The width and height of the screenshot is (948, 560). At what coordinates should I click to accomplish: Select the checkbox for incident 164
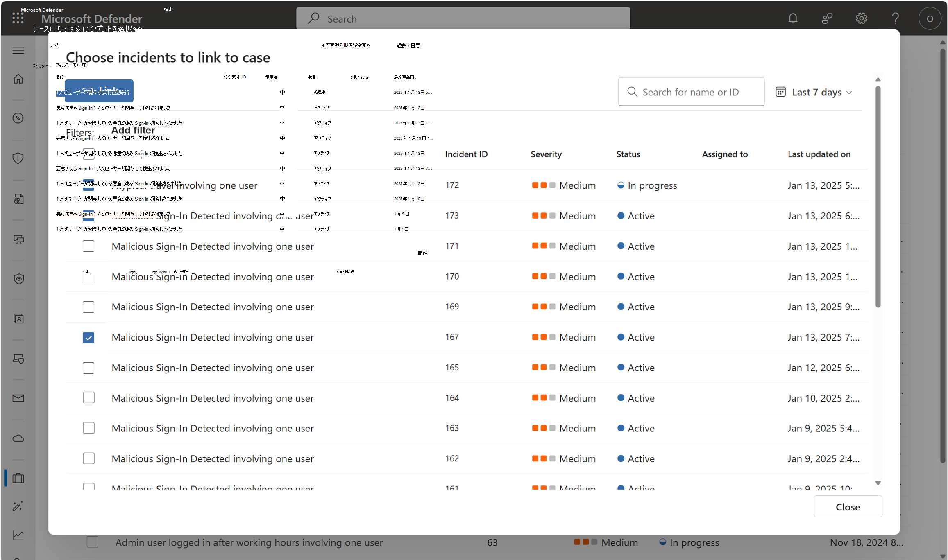point(88,398)
